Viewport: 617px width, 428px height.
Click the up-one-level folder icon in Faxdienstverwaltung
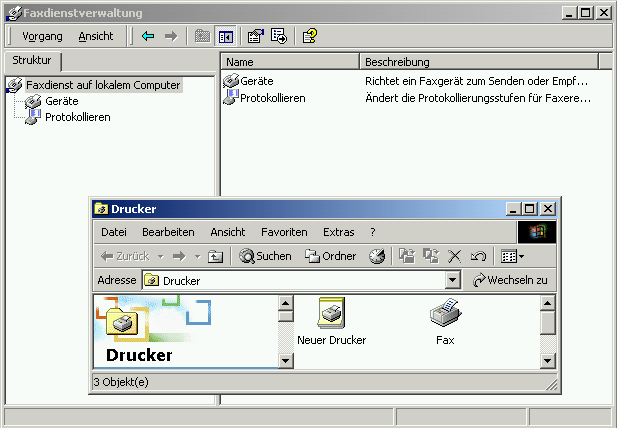point(202,37)
